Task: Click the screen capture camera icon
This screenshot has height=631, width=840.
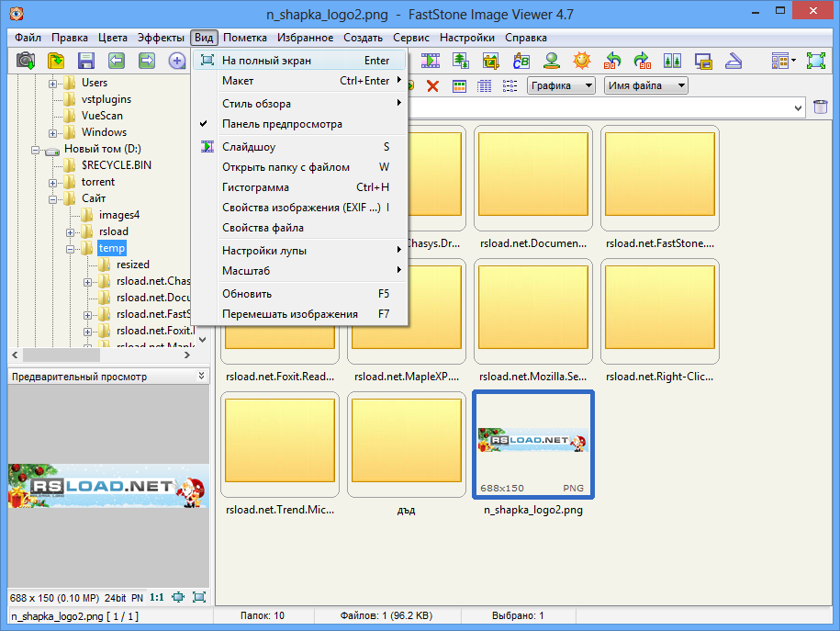Action: point(25,60)
